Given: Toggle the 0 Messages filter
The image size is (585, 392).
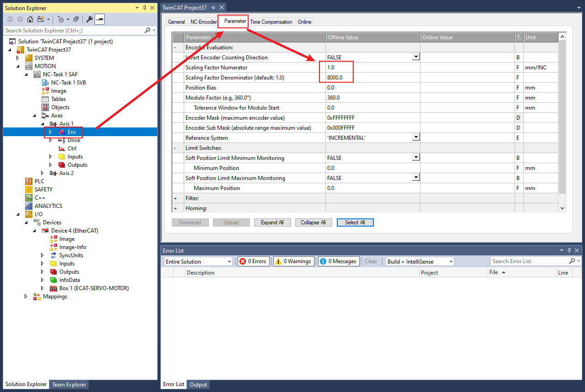Looking at the screenshot, I should click(338, 261).
